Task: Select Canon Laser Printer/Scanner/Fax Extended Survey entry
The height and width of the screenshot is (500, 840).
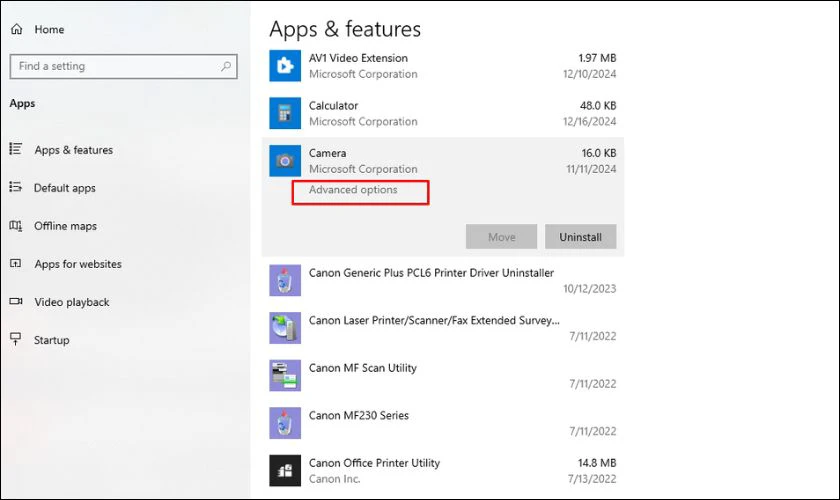Action: pos(434,320)
